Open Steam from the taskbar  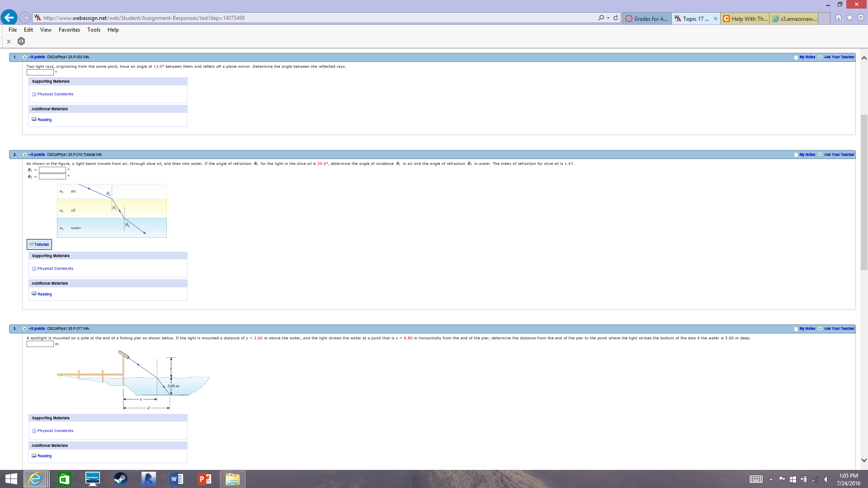click(120, 479)
